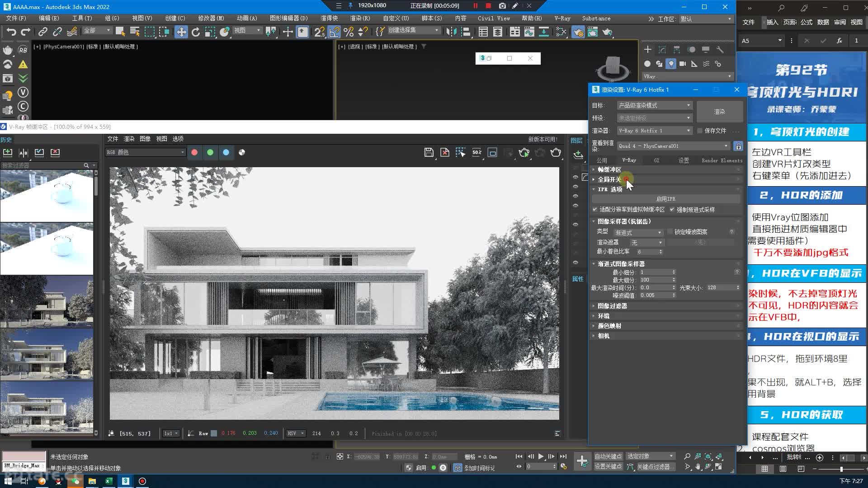The width and height of the screenshot is (868, 488).
Task: Click the Redo arrow in main toolbar
Action: [x=26, y=32]
